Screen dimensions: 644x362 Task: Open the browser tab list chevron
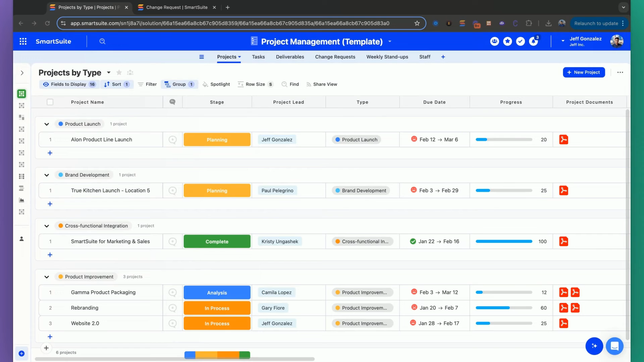tap(623, 7)
